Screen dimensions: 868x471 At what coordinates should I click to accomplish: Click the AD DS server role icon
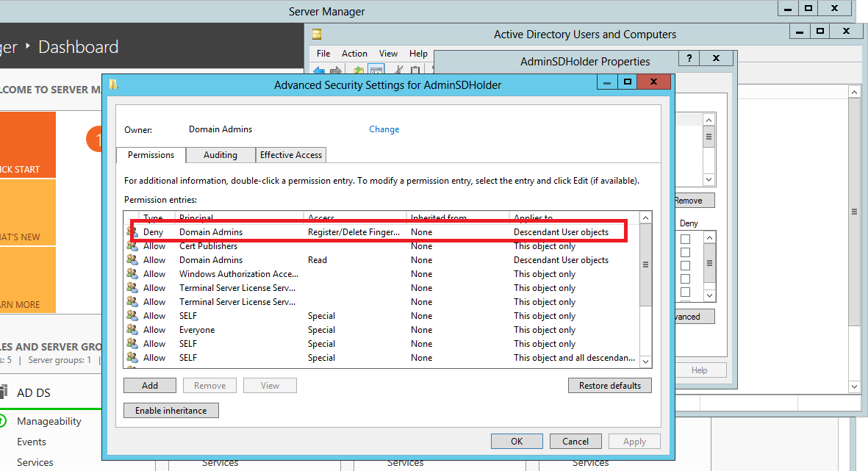(3, 392)
